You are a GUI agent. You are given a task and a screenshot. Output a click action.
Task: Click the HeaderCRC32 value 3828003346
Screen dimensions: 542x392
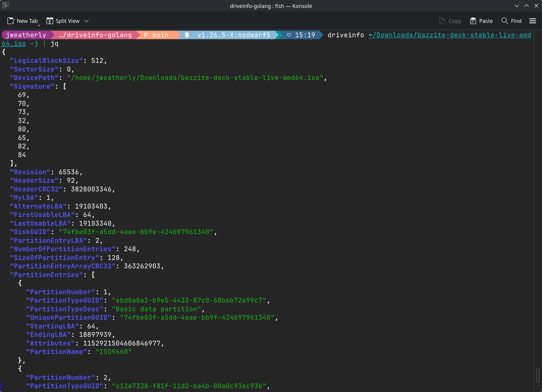coord(91,189)
